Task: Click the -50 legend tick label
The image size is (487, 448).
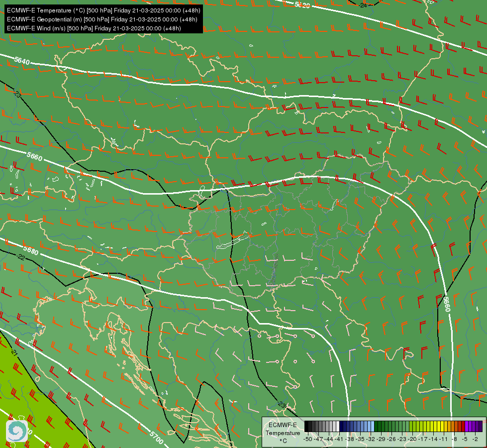Action: coord(307,439)
